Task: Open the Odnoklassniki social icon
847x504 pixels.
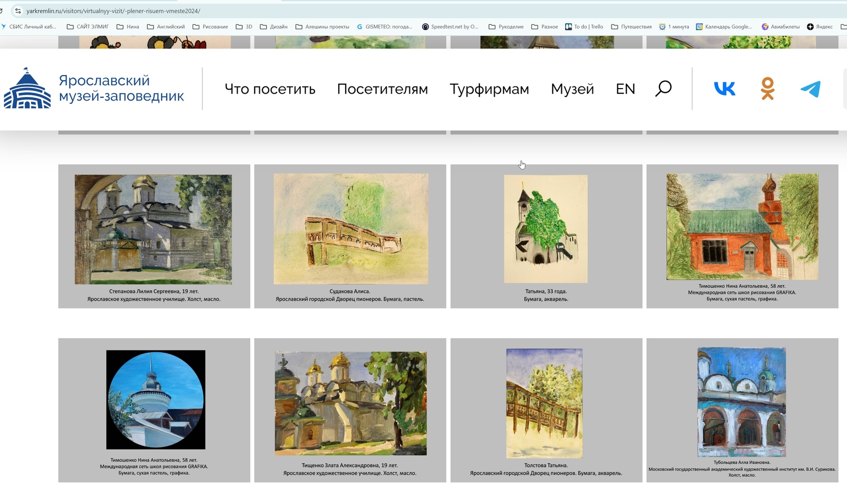Action: tap(767, 89)
